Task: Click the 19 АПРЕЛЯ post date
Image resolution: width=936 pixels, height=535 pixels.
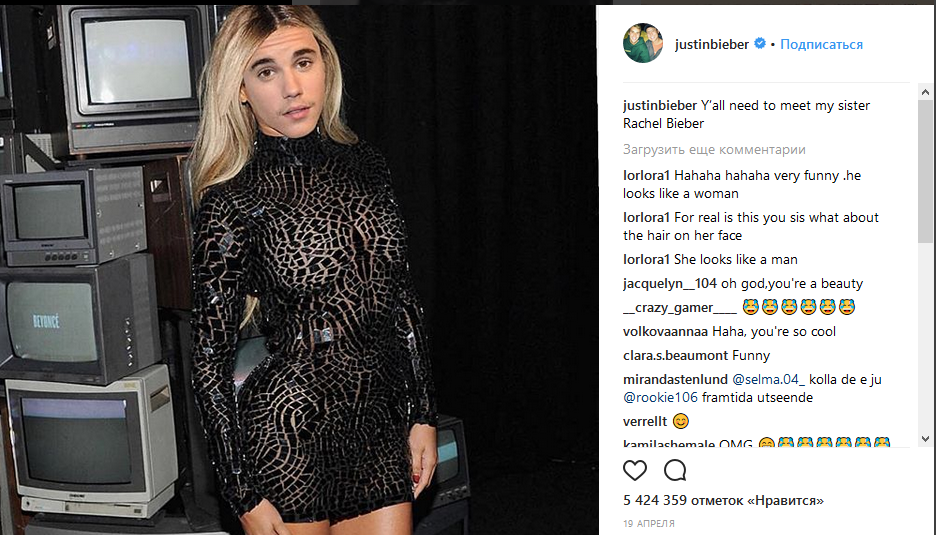Action: (649, 524)
